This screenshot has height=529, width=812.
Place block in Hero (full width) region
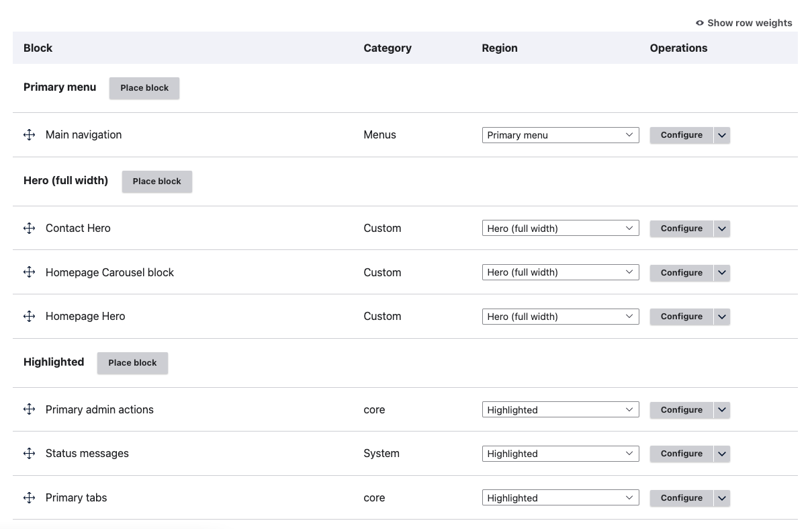coord(156,181)
